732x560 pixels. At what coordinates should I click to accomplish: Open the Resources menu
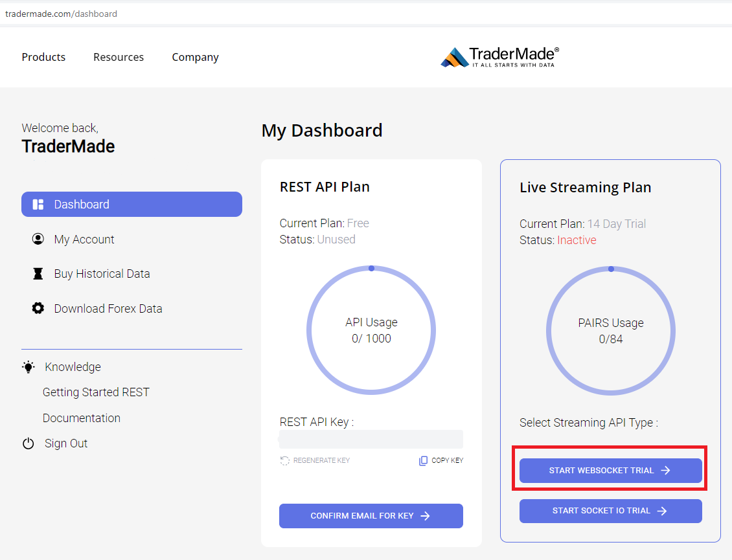pyautogui.click(x=119, y=57)
